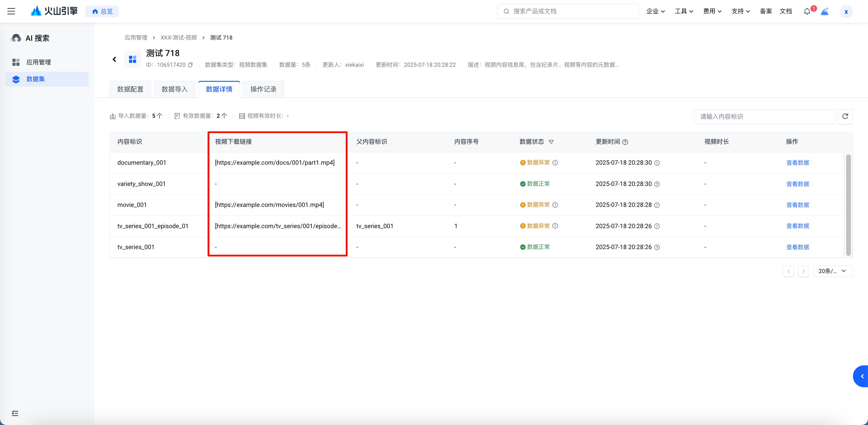The height and width of the screenshot is (425, 868).
Task: Click info icon beside documentary_001 数据异常 status
Action: click(555, 163)
